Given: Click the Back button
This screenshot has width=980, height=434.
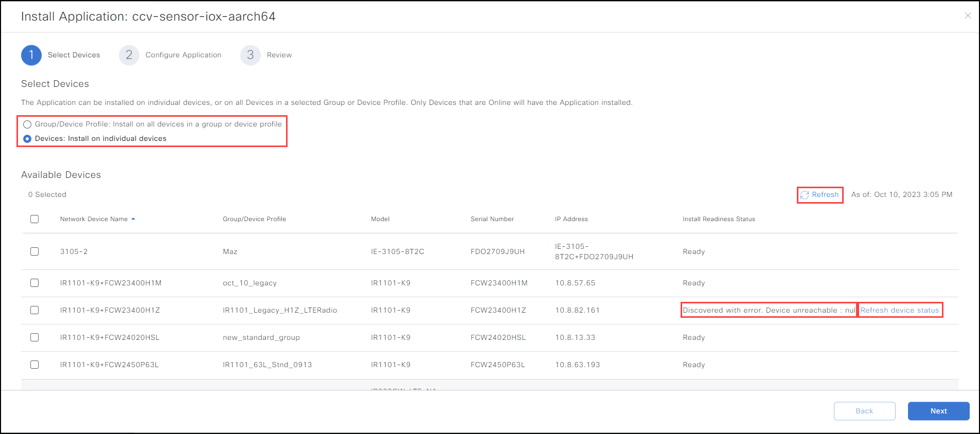Looking at the screenshot, I should (x=864, y=411).
